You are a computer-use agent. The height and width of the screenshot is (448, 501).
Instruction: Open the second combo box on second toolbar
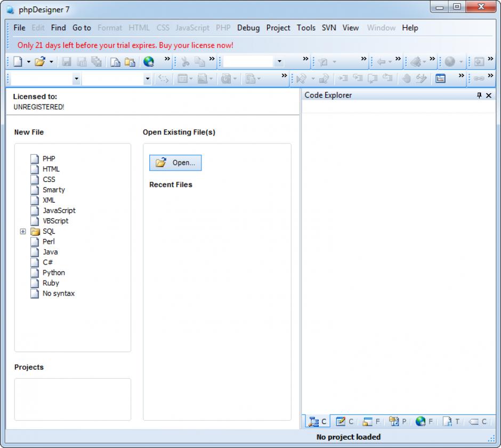pos(147,78)
